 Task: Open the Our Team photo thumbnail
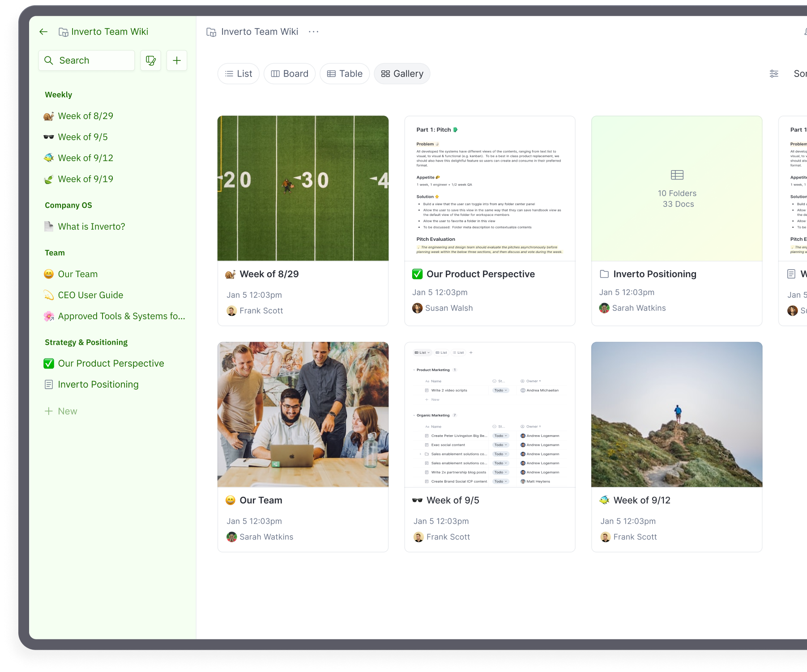(303, 415)
